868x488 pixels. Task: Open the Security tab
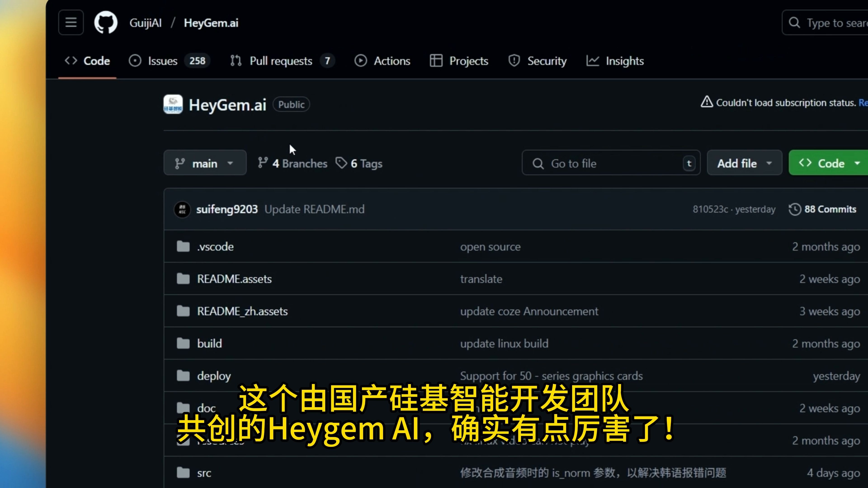tap(538, 61)
